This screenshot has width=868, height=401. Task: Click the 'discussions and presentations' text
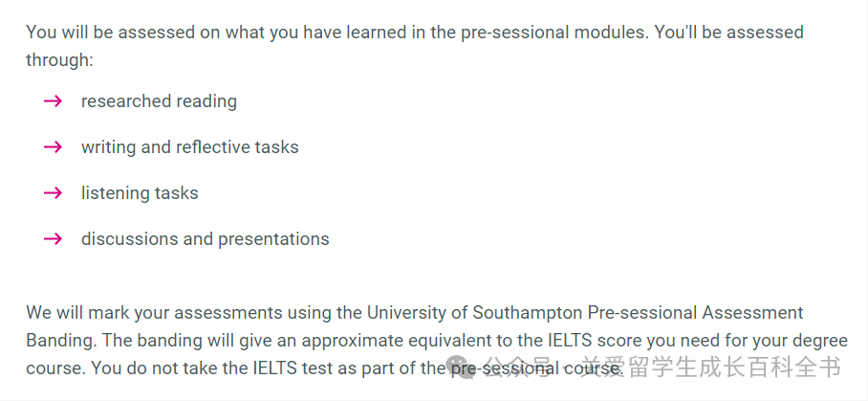pyautogui.click(x=206, y=238)
